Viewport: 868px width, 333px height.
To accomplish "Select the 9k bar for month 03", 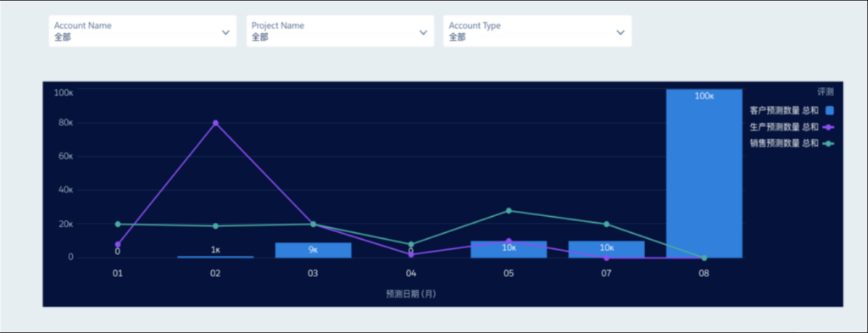I will point(314,250).
